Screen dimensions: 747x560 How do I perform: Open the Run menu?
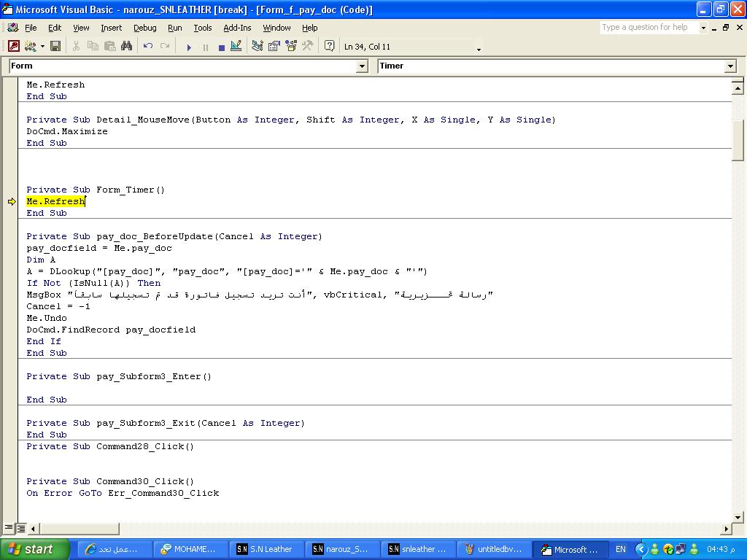pos(175,28)
